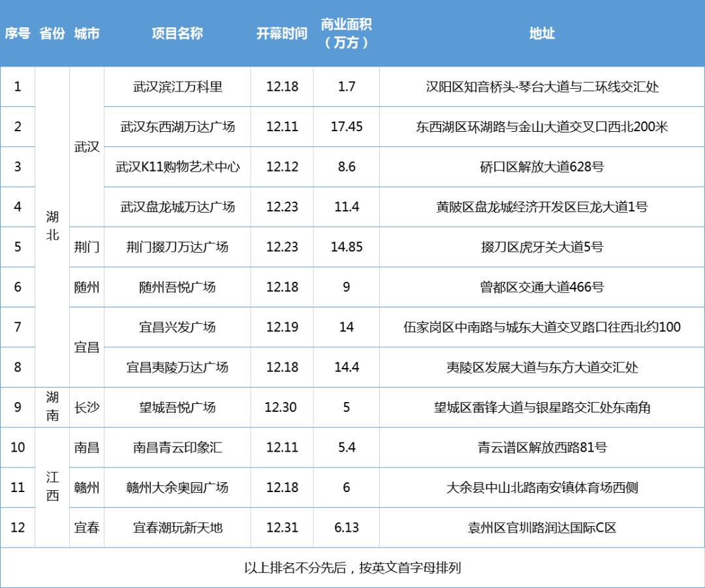Click the header '商业面积（万方）'
The image size is (705, 588).
click(x=346, y=33)
